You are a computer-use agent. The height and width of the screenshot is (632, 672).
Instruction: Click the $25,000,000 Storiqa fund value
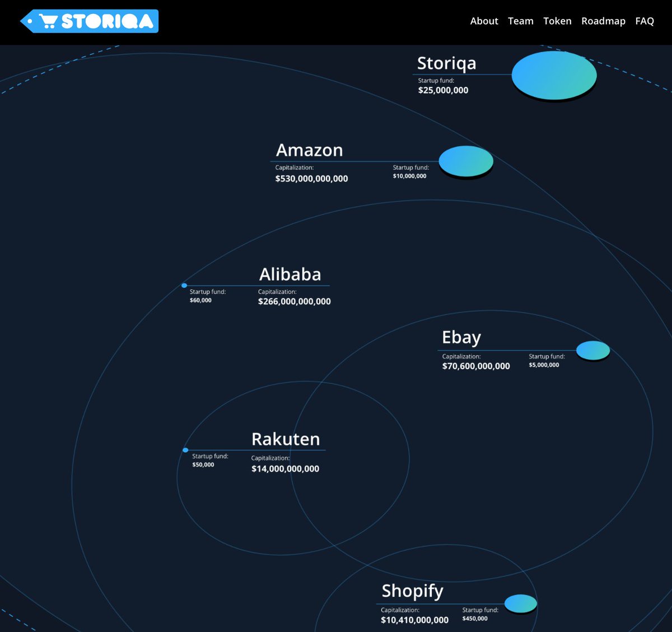[443, 90]
